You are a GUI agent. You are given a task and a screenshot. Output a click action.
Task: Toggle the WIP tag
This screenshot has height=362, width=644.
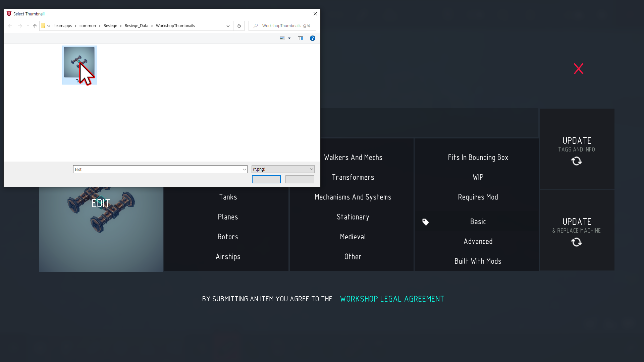coord(478,177)
